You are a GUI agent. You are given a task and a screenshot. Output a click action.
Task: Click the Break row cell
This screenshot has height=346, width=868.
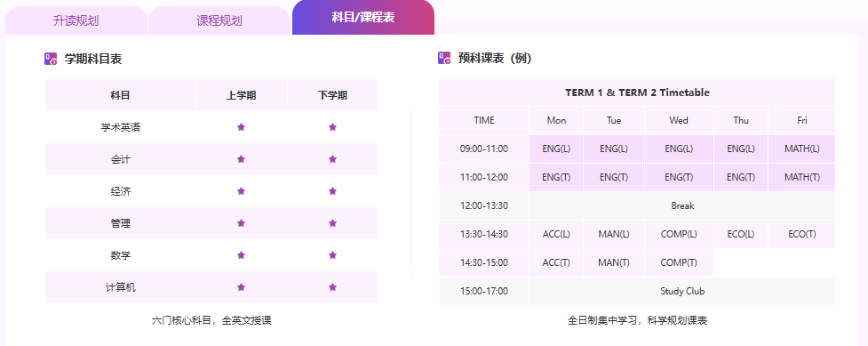(x=682, y=205)
